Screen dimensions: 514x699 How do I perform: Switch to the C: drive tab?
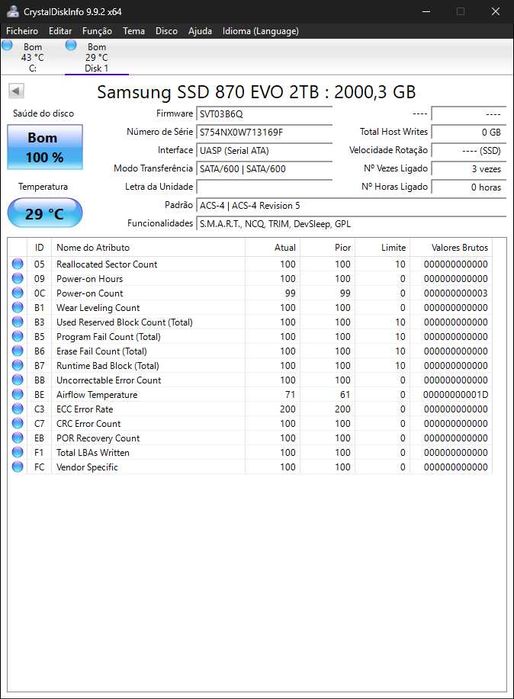click(33, 57)
